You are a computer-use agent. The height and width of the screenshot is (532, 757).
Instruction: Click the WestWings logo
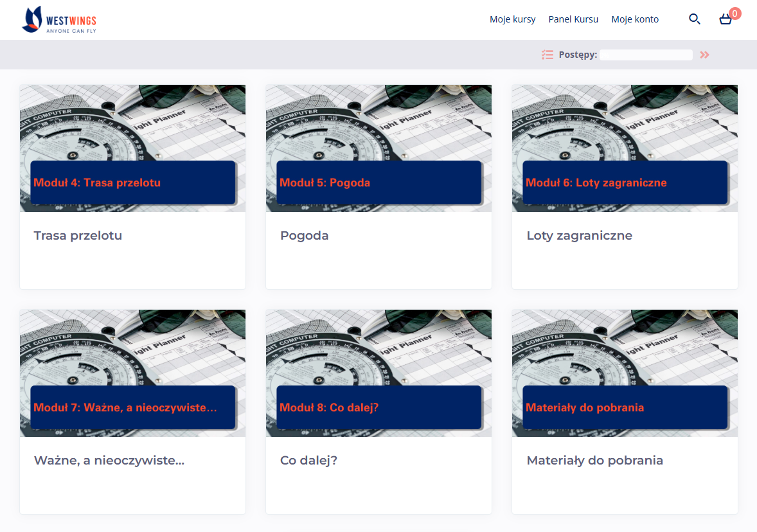(x=59, y=20)
